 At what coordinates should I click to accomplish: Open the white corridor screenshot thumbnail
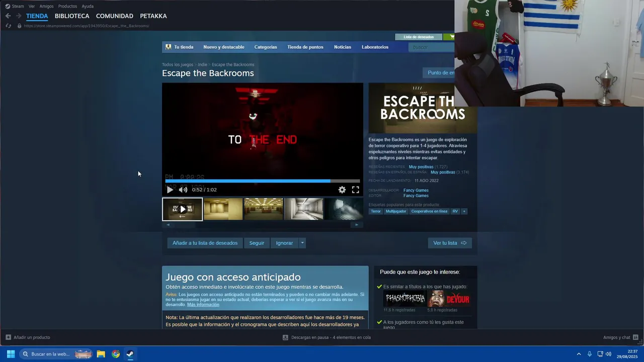click(x=304, y=209)
